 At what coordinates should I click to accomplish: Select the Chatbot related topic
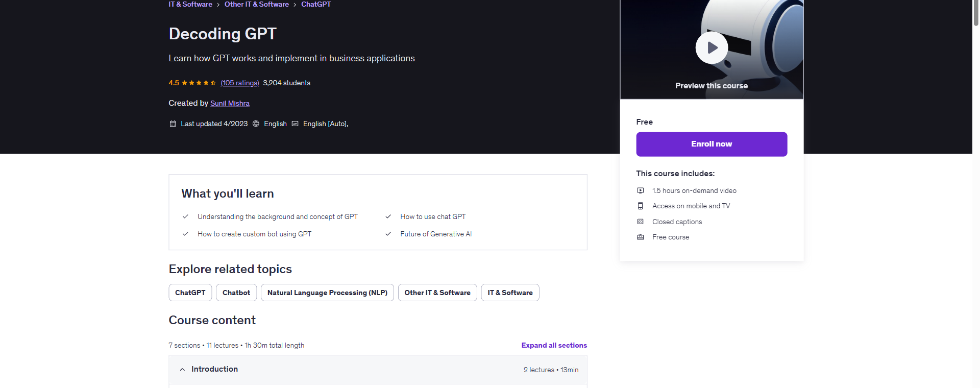click(236, 293)
